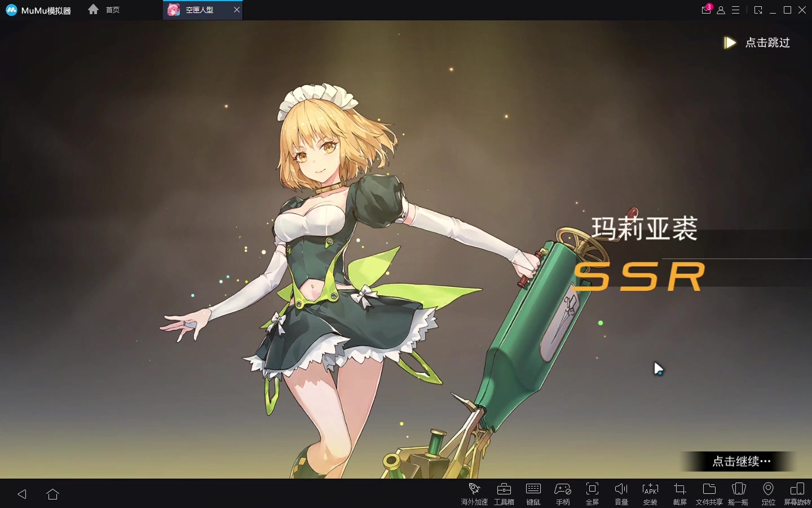Toggle 全屏 fullscreen mode

click(x=592, y=493)
